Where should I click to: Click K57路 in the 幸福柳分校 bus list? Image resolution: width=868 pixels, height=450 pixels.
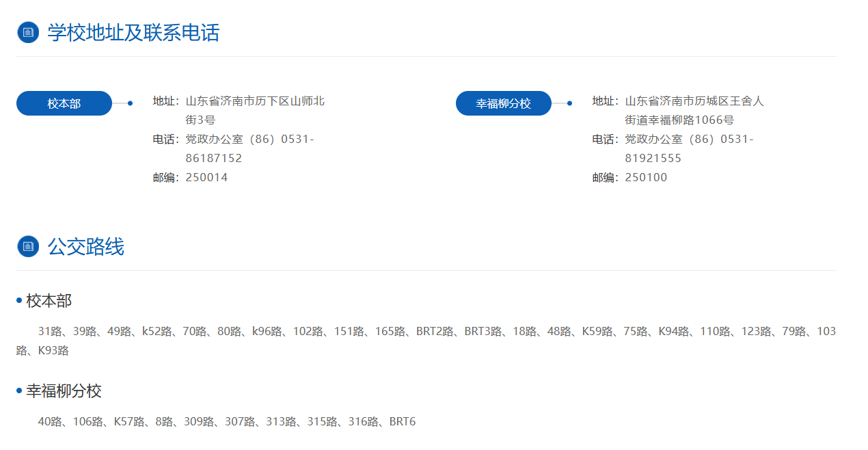click(x=129, y=422)
